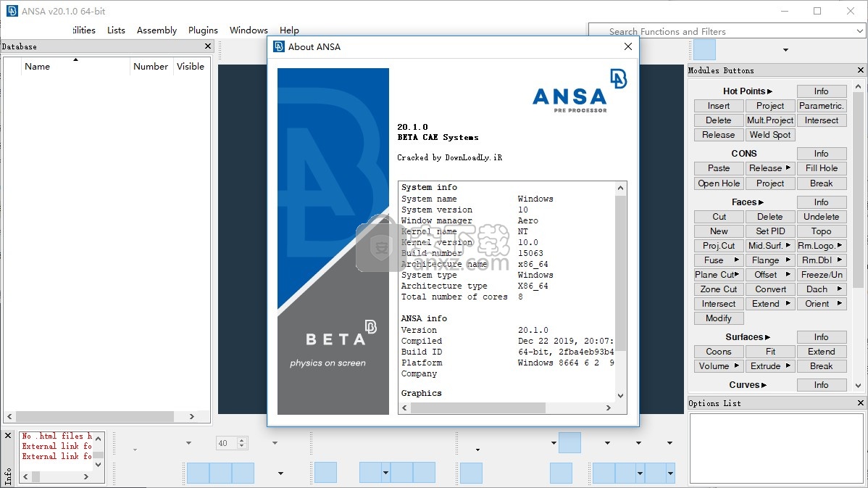Viewport: 868px width, 488px height.
Task: Click the Undelete button
Action: tap(822, 217)
